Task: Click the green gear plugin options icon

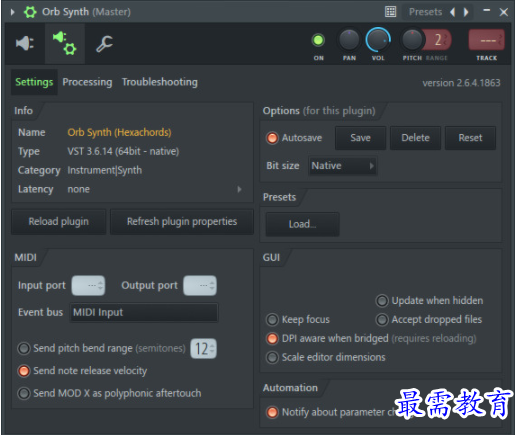Action: [x=30, y=12]
